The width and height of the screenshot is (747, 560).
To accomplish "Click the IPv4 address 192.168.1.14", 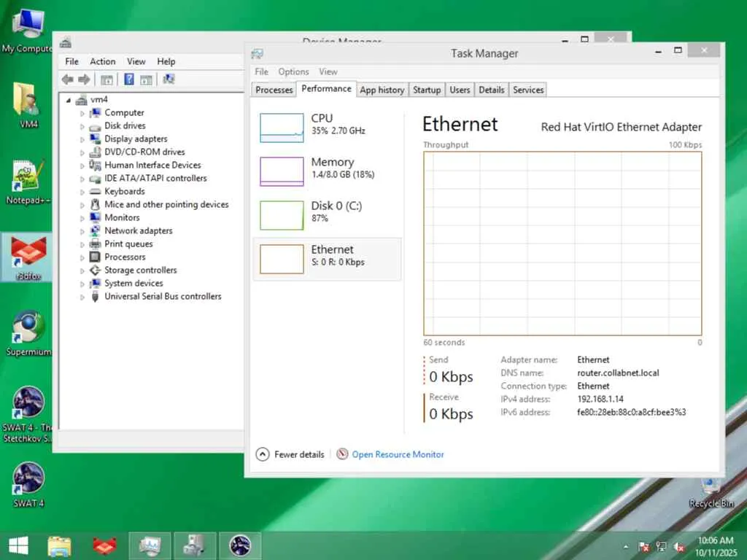I will (x=600, y=399).
